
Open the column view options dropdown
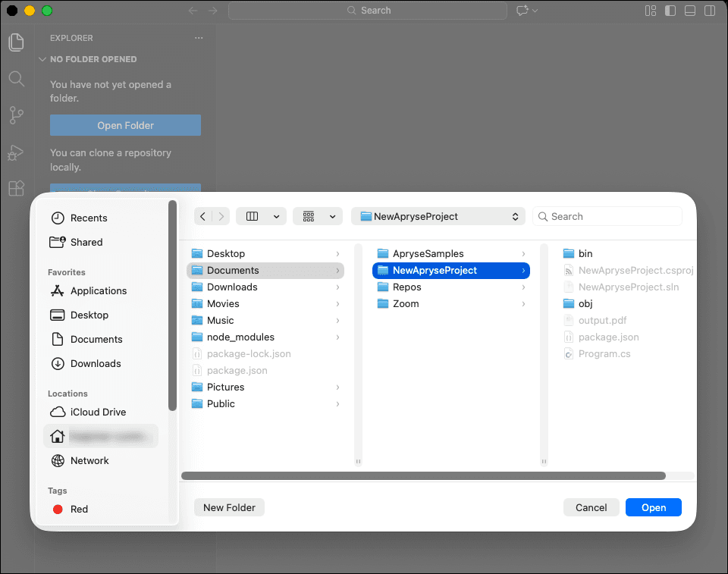(x=261, y=216)
